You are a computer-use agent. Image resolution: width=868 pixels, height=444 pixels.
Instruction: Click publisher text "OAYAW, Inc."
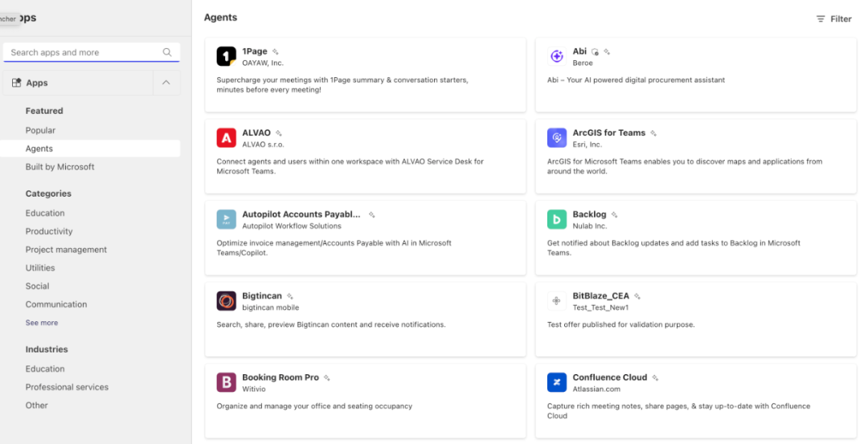point(262,63)
